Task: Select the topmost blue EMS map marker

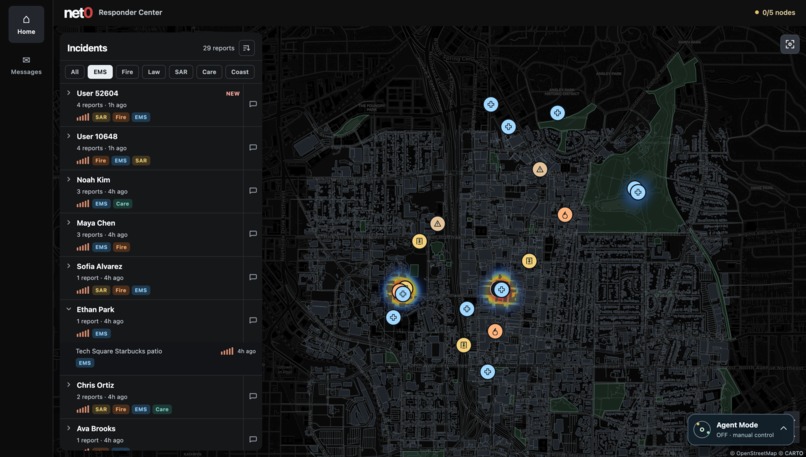Action: coord(491,105)
